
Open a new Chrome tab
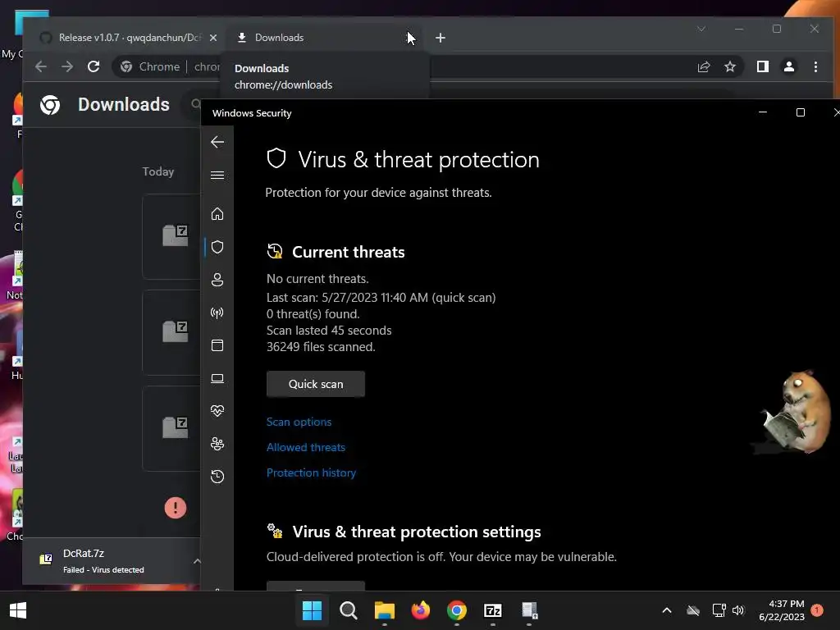pos(441,38)
